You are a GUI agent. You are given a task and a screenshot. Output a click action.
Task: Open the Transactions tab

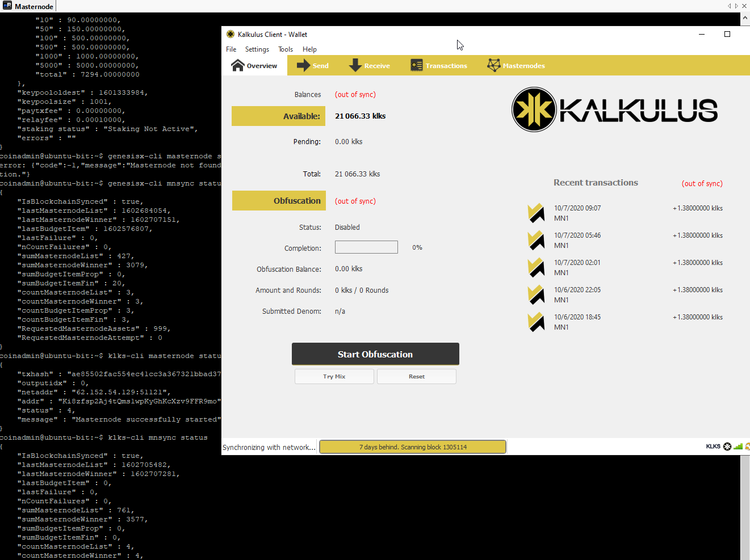(x=439, y=66)
